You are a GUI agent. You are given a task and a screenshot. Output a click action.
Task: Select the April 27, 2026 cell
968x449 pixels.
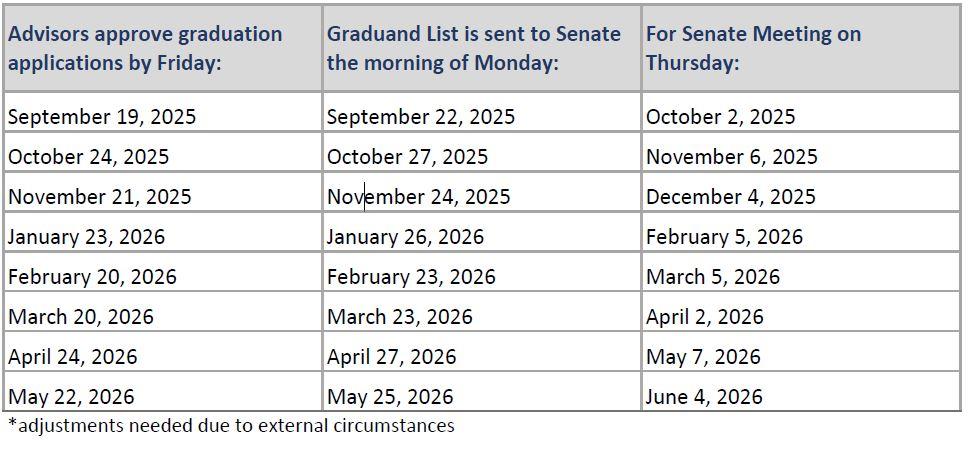point(392,357)
